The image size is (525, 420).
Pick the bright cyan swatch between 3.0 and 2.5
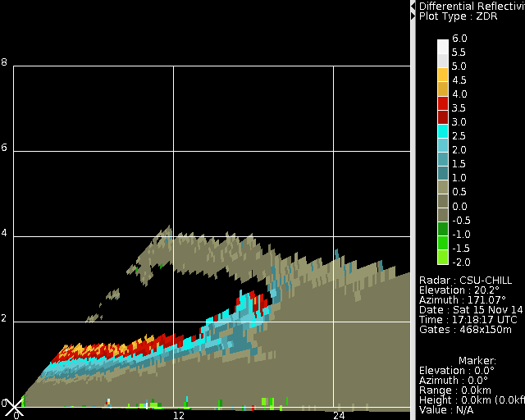[x=443, y=130]
